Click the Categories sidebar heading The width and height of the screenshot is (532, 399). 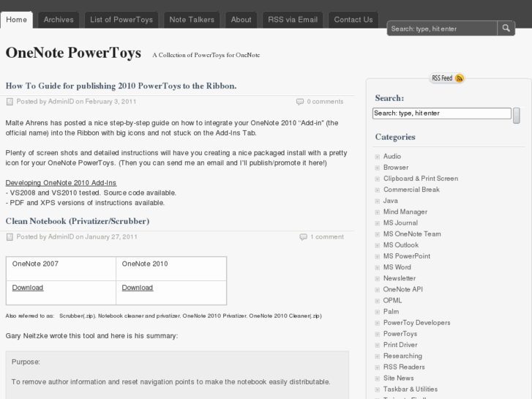(x=395, y=137)
